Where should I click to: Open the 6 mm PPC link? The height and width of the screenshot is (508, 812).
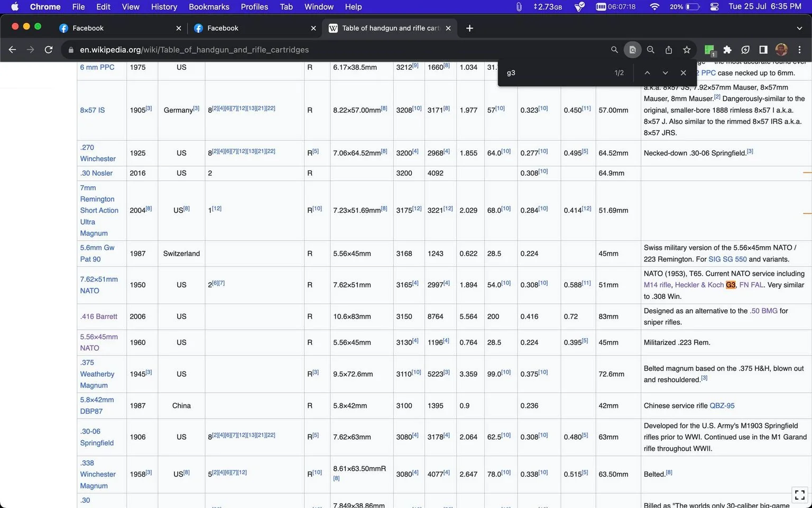click(97, 67)
